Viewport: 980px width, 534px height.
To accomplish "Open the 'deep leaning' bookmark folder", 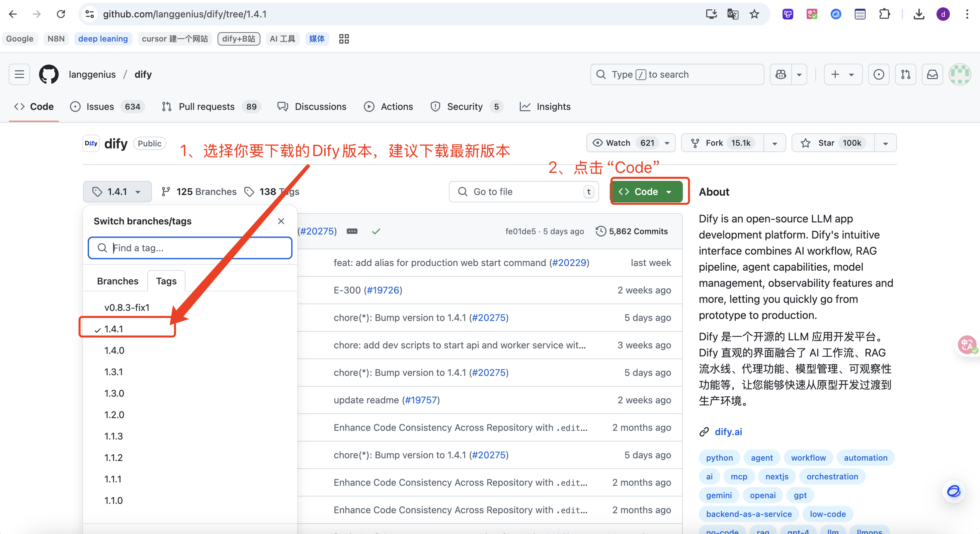I will [103, 39].
